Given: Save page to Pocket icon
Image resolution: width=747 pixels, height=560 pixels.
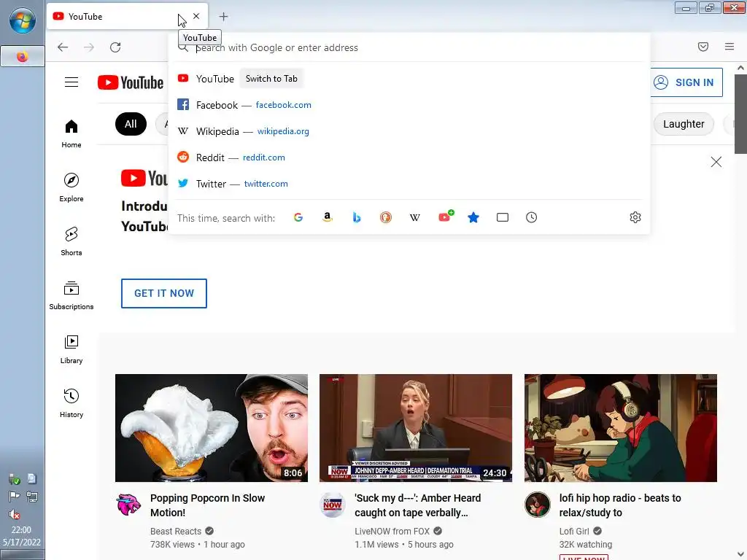Looking at the screenshot, I should click(703, 47).
